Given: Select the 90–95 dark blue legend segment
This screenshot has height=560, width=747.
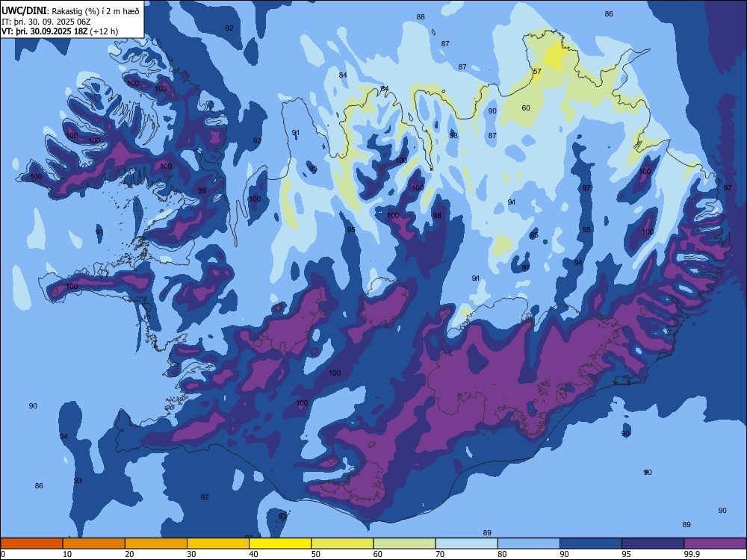Looking at the screenshot, I should [x=591, y=544].
